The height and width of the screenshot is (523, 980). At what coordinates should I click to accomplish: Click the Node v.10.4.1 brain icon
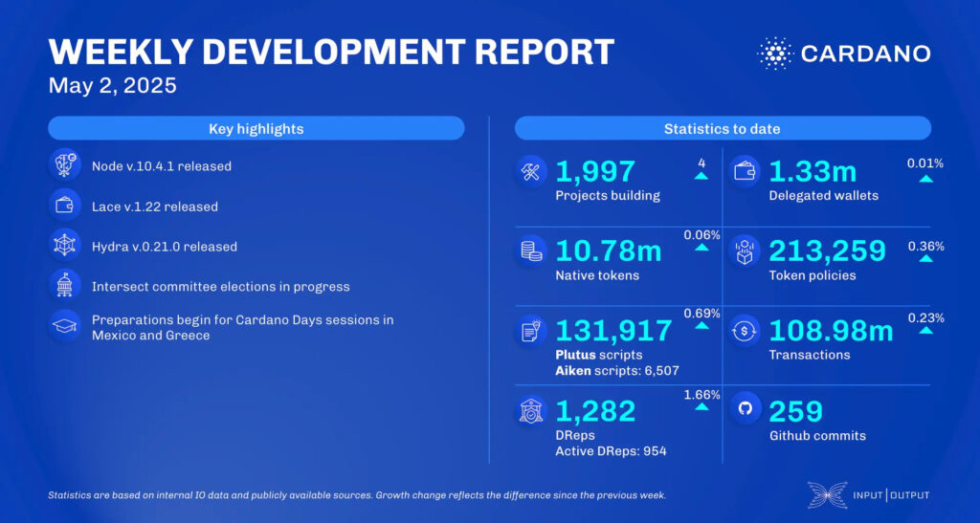click(x=64, y=166)
